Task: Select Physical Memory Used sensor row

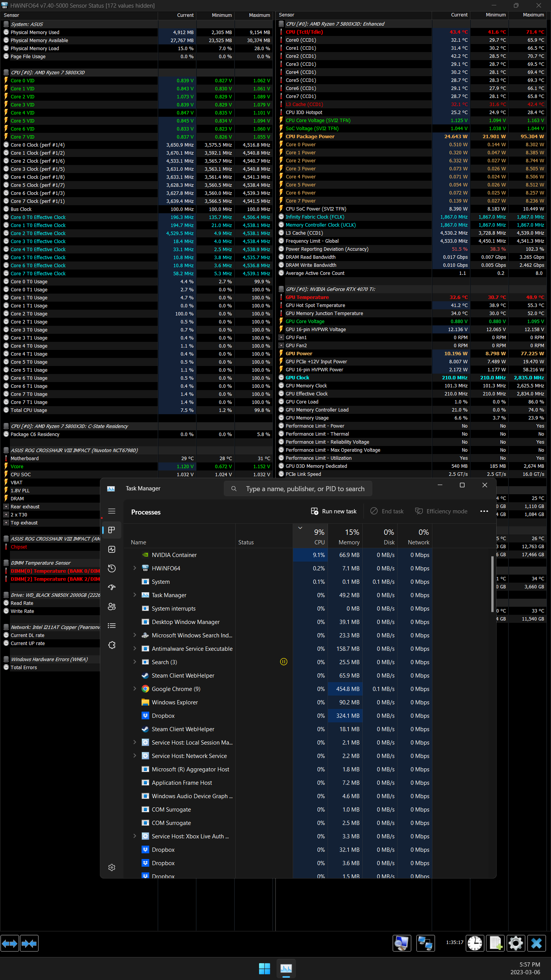Action: point(138,33)
